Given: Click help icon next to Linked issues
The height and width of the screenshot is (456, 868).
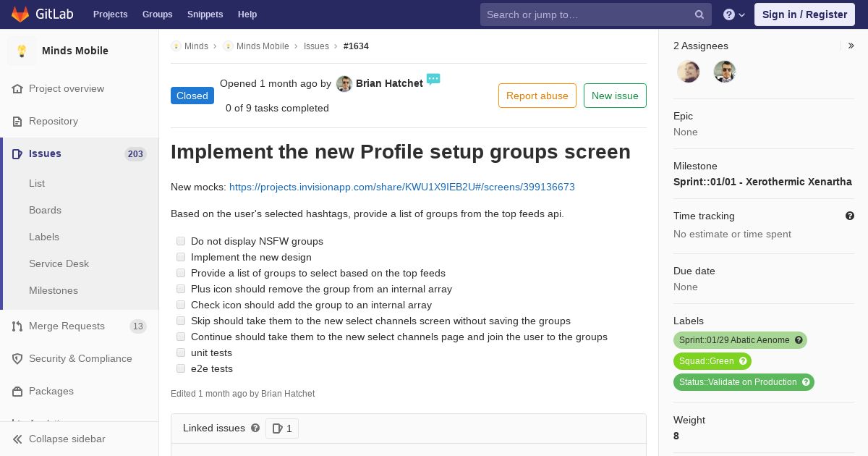Looking at the screenshot, I should pyautogui.click(x=255, y=428).
